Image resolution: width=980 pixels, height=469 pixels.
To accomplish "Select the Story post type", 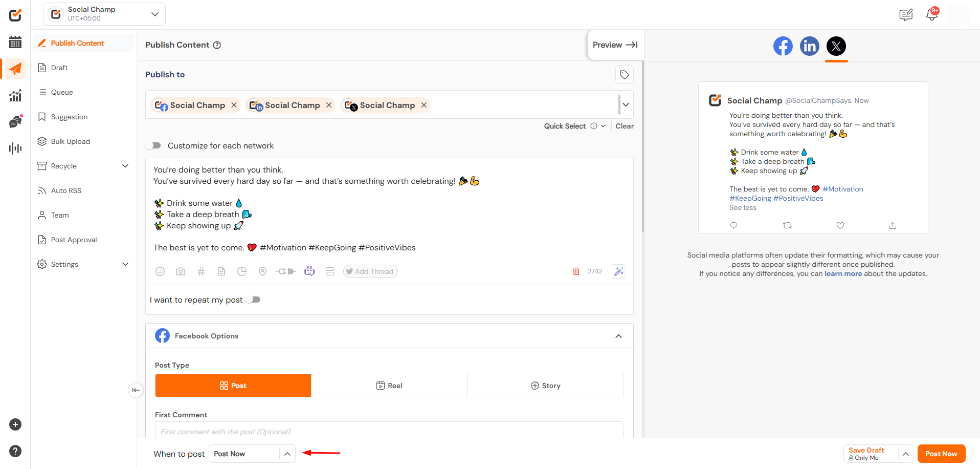I will (x=546, y=386).
